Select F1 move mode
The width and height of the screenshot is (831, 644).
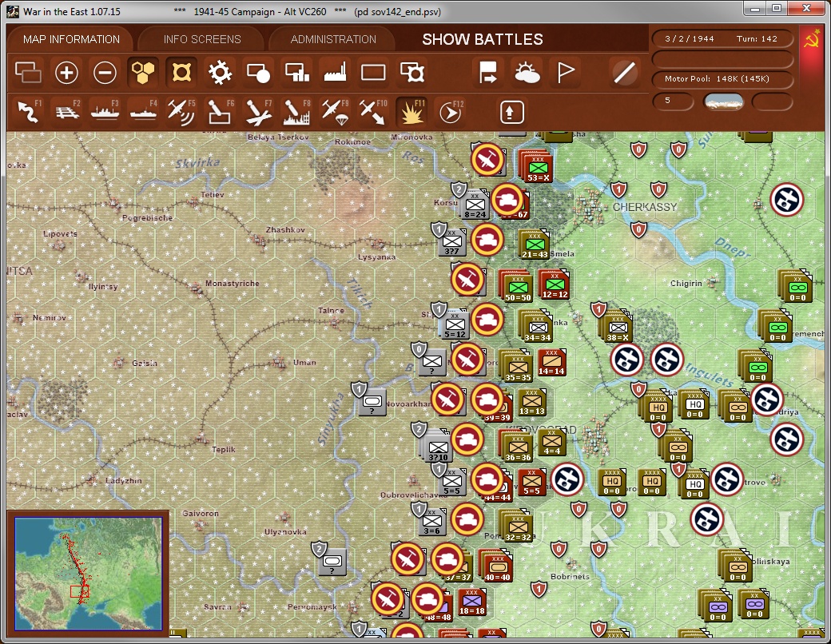[29, 112]
